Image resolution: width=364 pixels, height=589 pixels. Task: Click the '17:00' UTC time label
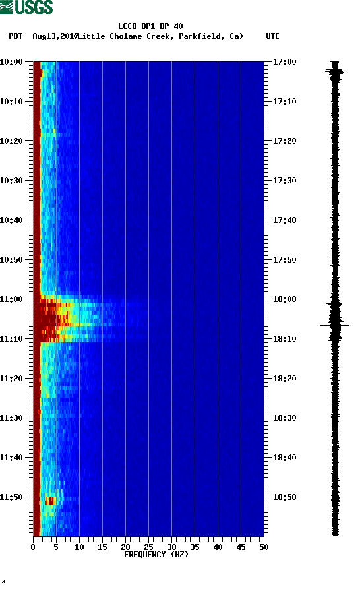pyautogui.click(x=285, y=61)
